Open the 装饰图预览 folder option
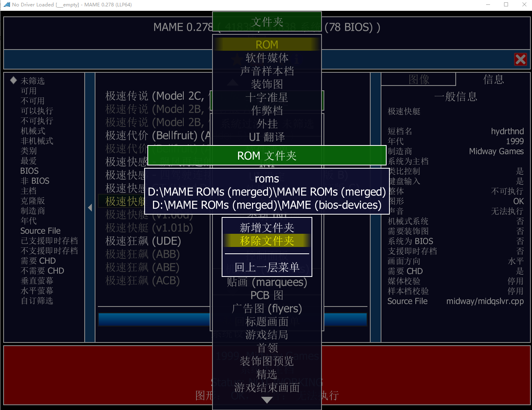This screenshot has width=532, height=410. [x=267, y=361]
